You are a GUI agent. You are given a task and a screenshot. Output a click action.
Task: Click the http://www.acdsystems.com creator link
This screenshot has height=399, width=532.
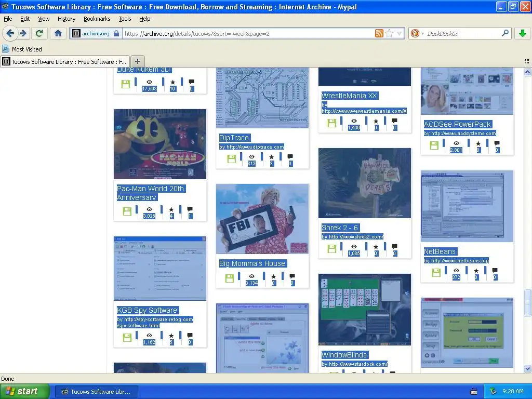463,134
